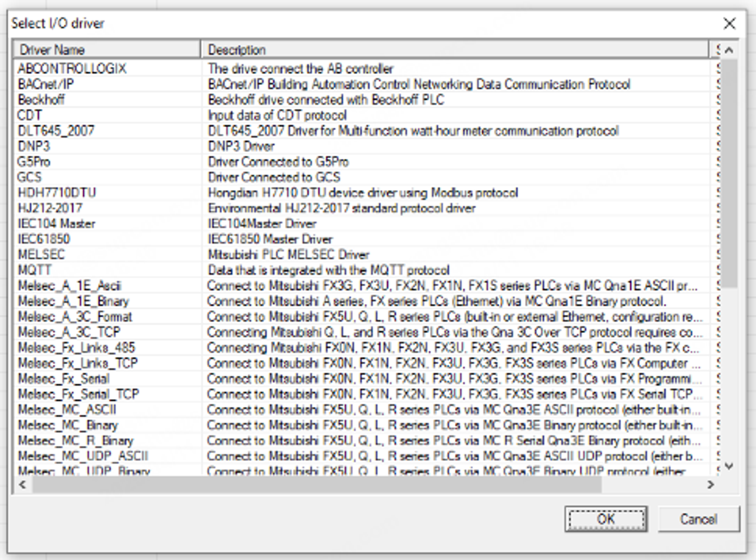Select the ABCONTROLLOGIX driver
This screenshot has width=756, height=560.
pos(72,69)
